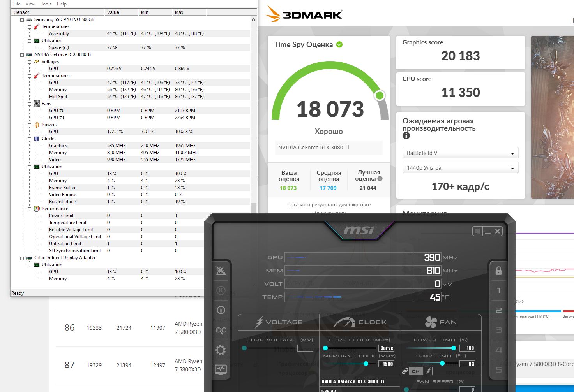Click the Memory Clock slider handle
This screenshot has width=574, height=392.
point(366,364)
